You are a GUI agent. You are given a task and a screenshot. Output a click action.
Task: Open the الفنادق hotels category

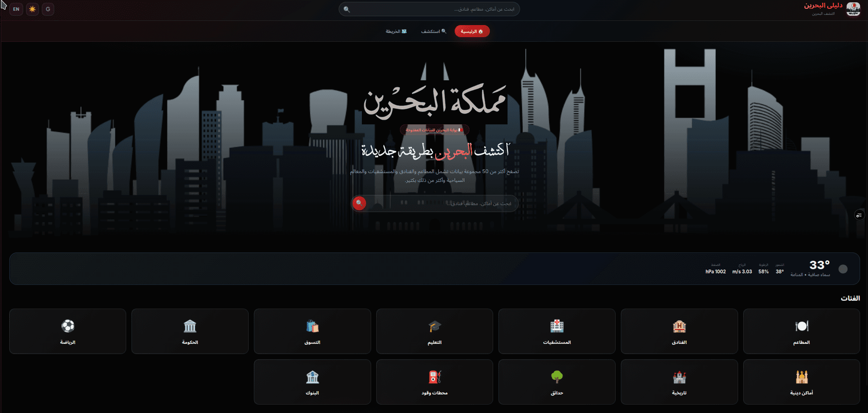click(x=679, y=331)
